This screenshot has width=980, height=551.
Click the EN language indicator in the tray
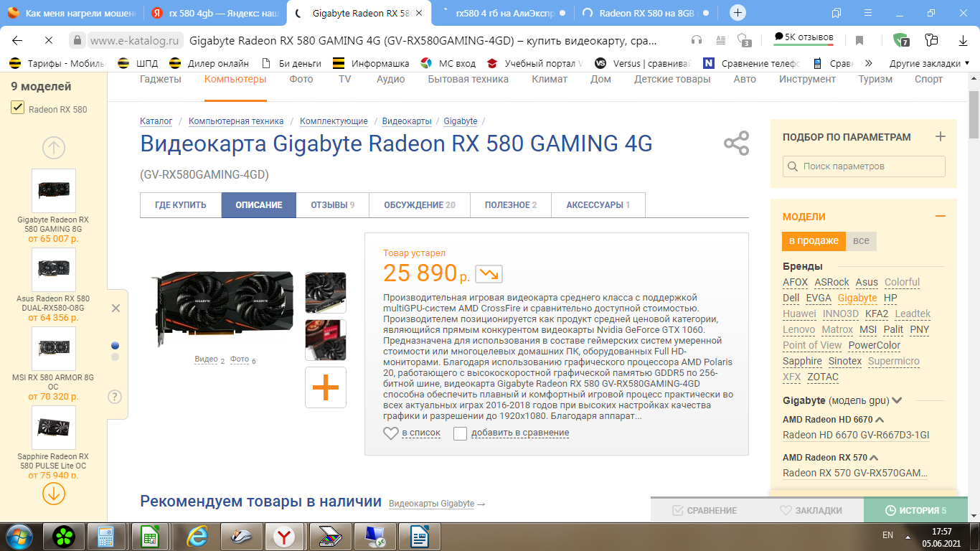pyautogui.click(x=887, y=535)
